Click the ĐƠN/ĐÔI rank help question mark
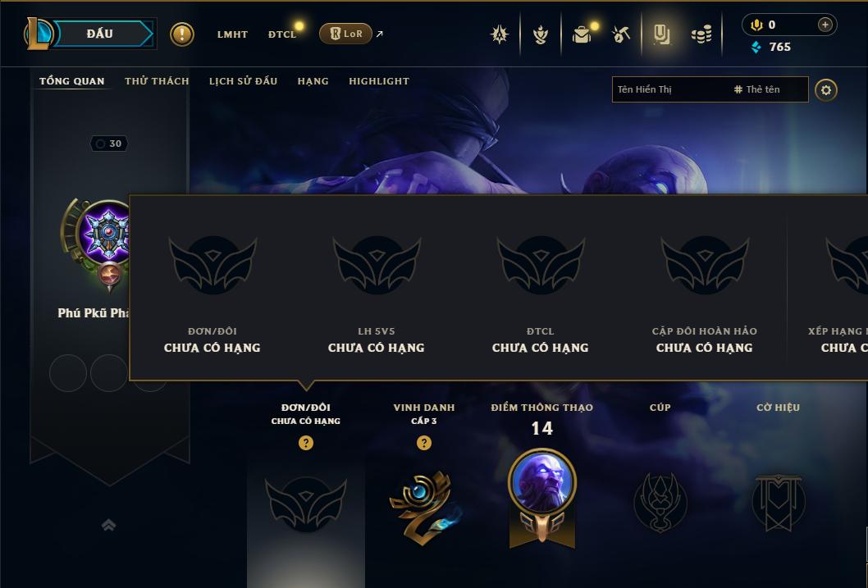The width and height of the screenshot is (868, 588). [305, 443]
